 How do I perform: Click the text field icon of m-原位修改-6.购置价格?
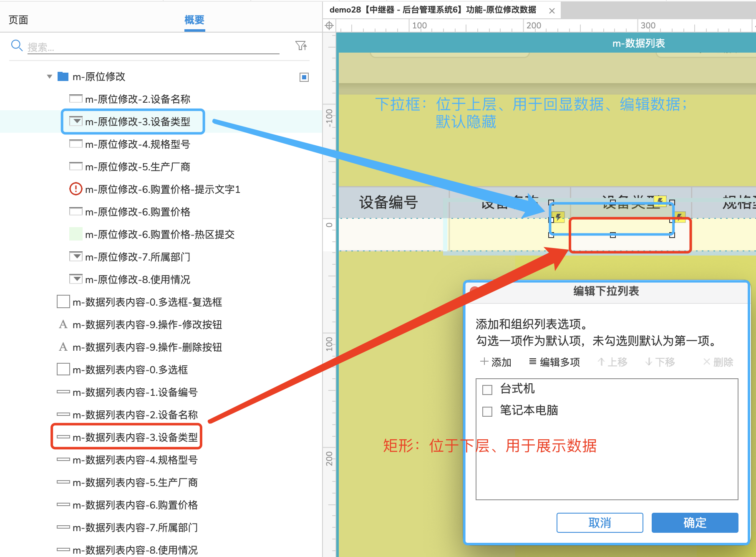coord(76,211)
